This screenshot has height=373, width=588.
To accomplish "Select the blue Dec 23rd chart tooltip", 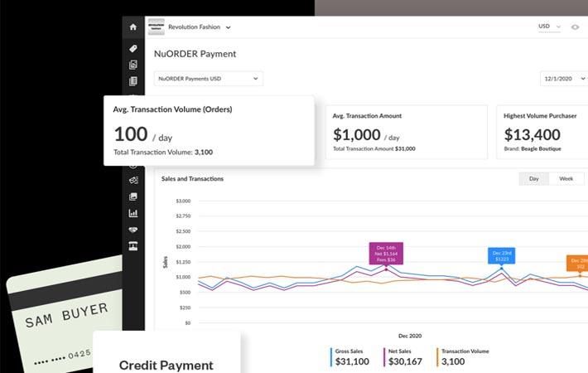I will tap(501, 256).
